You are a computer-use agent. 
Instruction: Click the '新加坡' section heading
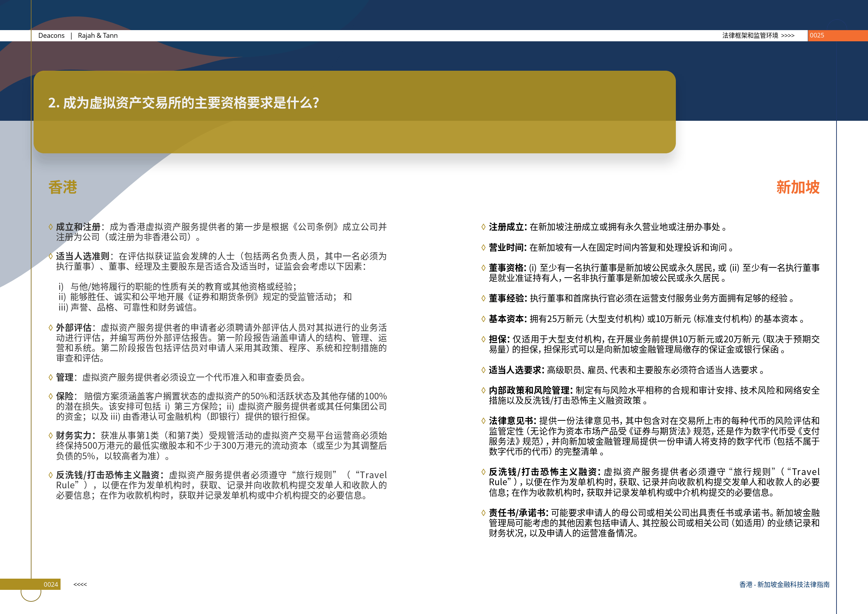[x=798, y=187]
